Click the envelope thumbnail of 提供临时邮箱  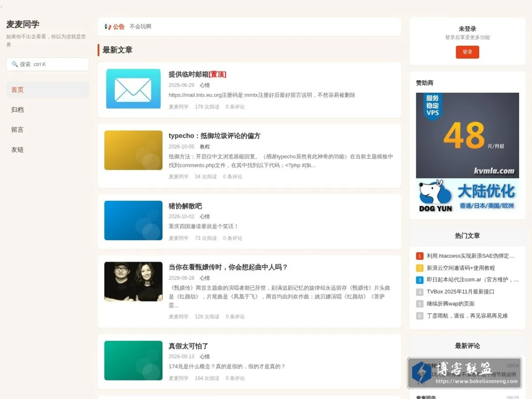tap(133, 89)
